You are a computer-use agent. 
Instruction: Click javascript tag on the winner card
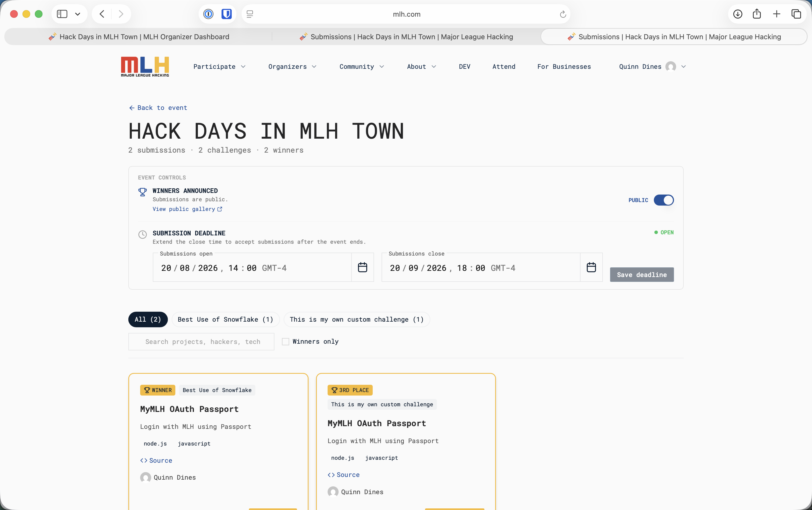coord(194,444)
